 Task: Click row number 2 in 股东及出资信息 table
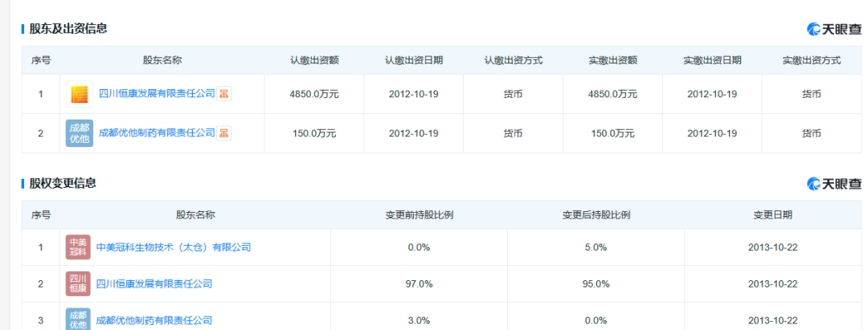(40, 133)
